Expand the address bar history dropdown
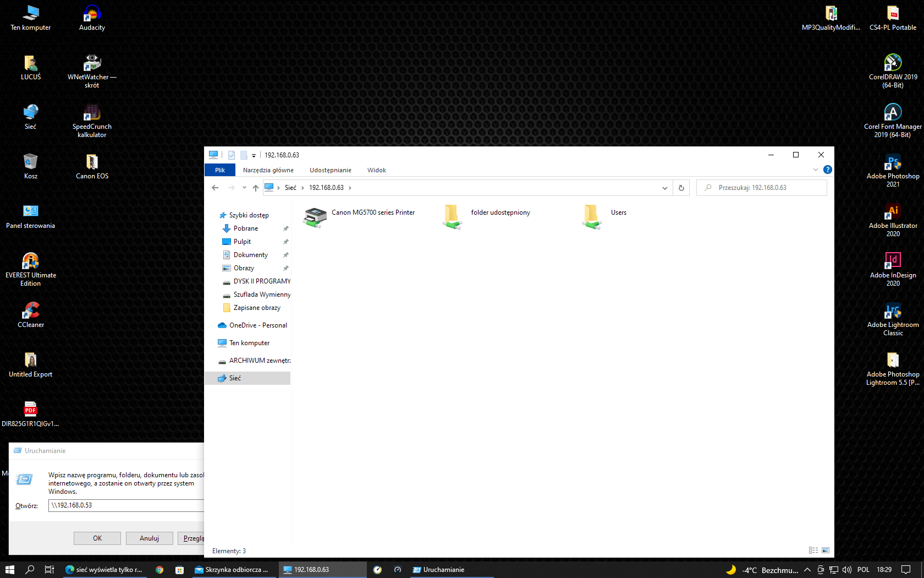 [x=665, y=188]
